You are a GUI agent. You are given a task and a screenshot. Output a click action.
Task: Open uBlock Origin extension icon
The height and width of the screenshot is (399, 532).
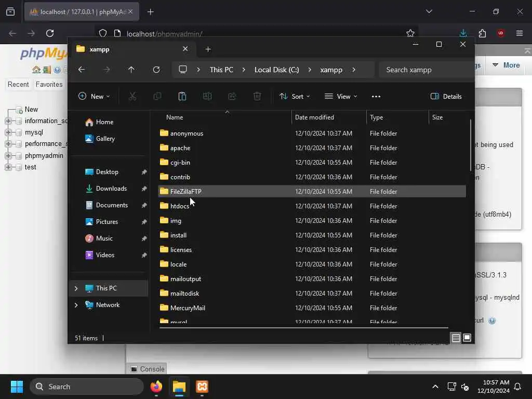point(501,33)
